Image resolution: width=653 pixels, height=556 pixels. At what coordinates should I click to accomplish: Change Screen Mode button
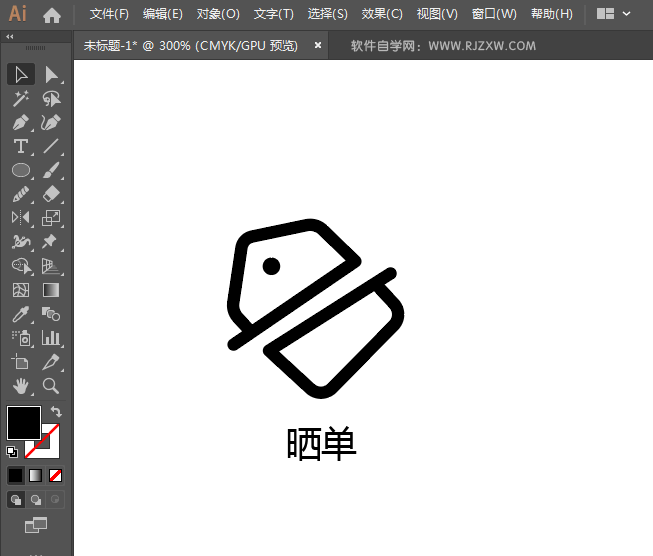[36, 525]
